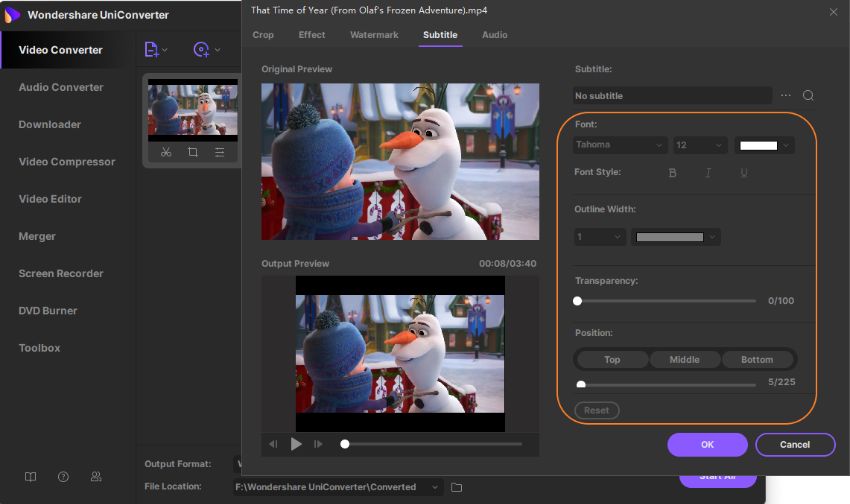Open the Tahoma font family dropdown
Image resolution: width=850 pixels, height=504 pixels.
tap(620, 145)
